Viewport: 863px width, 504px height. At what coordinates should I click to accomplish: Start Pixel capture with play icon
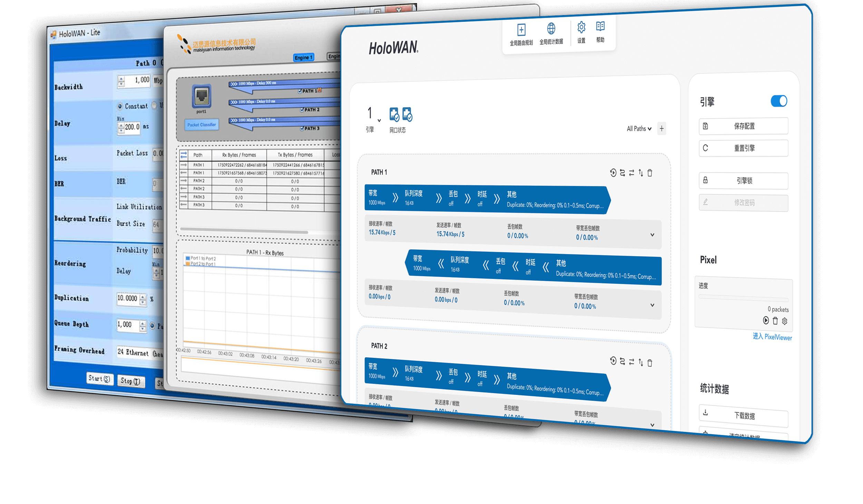point(766,320)
